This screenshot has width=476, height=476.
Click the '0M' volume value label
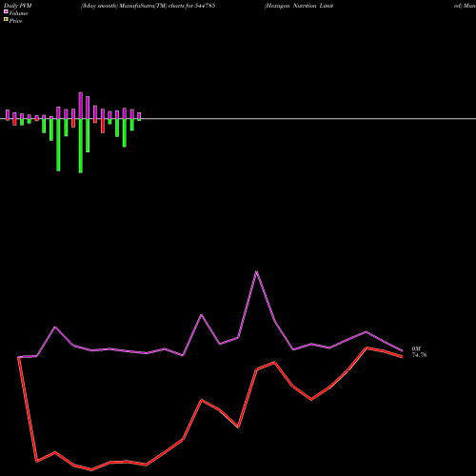416,348
